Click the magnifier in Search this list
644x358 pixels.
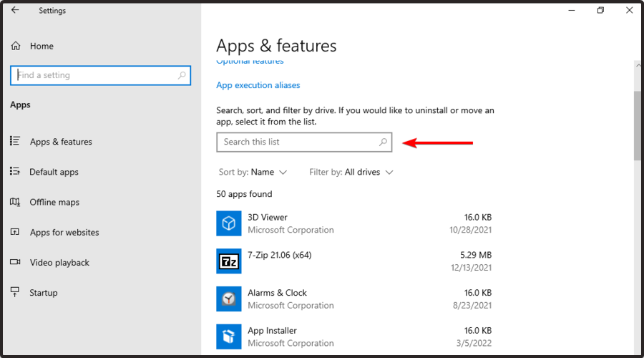[383, 142]
